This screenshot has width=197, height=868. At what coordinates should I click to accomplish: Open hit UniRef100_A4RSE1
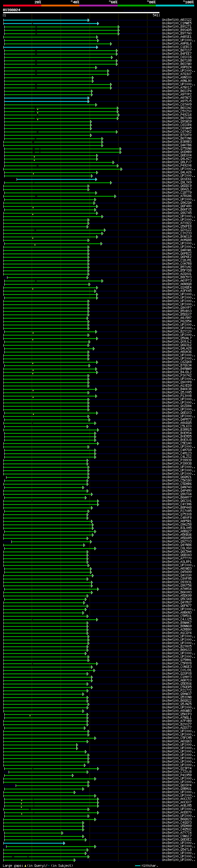(x=177, y=37)
